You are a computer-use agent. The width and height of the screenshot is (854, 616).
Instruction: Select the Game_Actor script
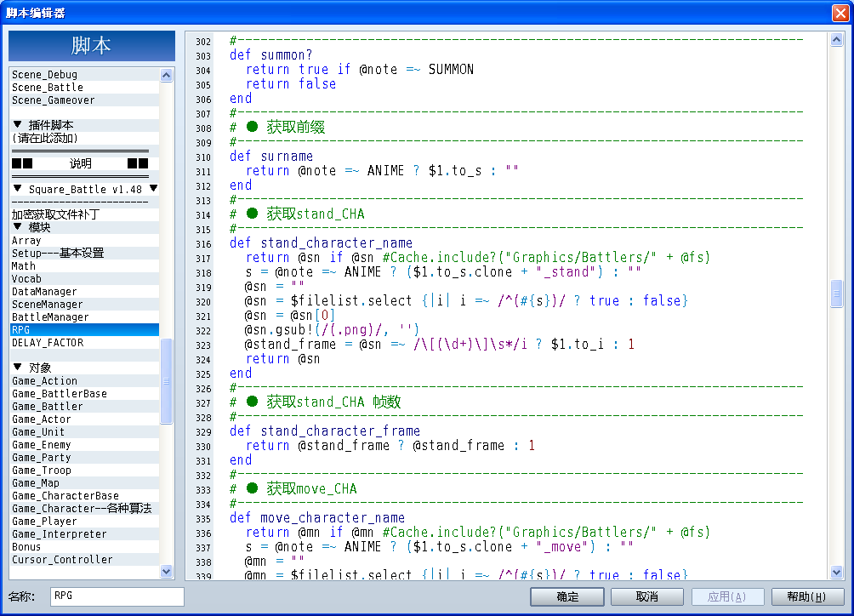85,419
